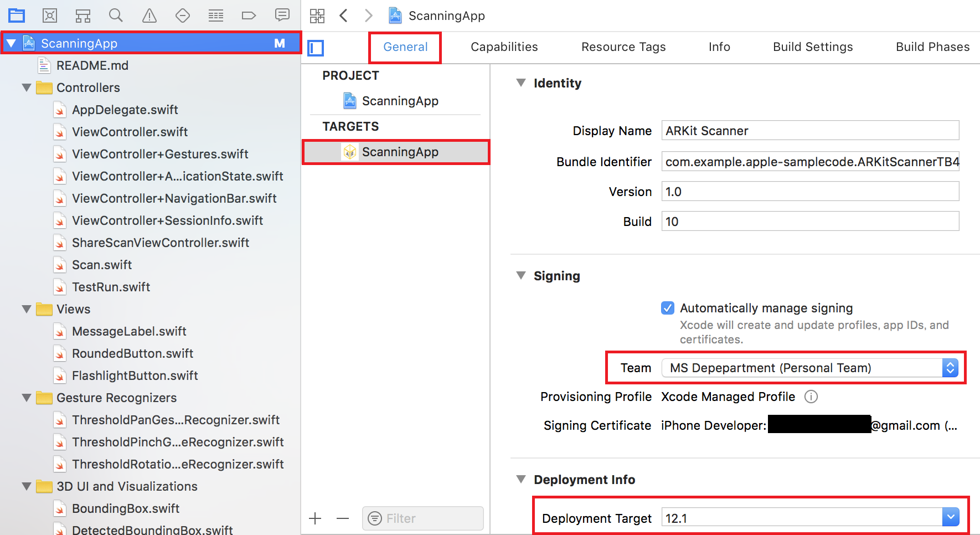
Task: Select ViewController+Gestures.swift file
Action: click(x=160, y=154)
